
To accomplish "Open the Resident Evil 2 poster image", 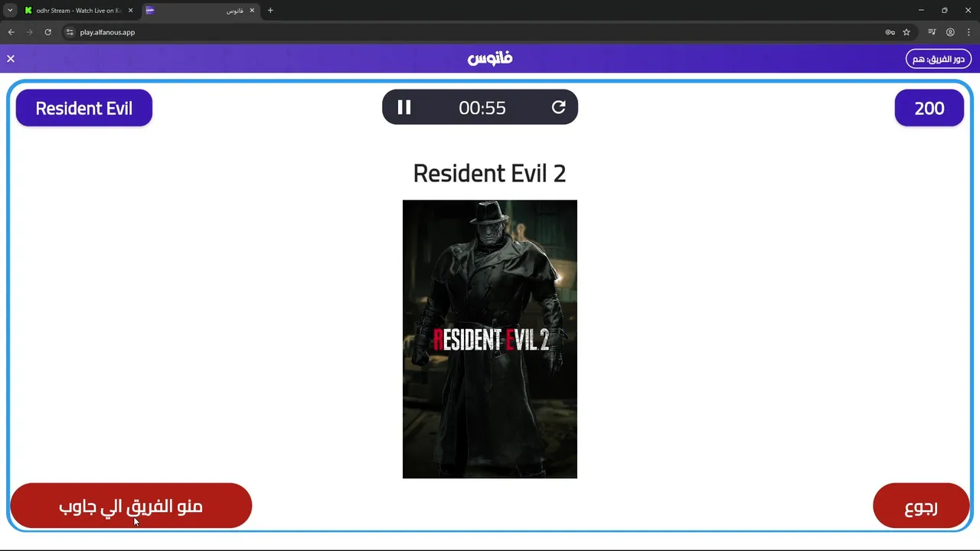I will pos(490,339).
